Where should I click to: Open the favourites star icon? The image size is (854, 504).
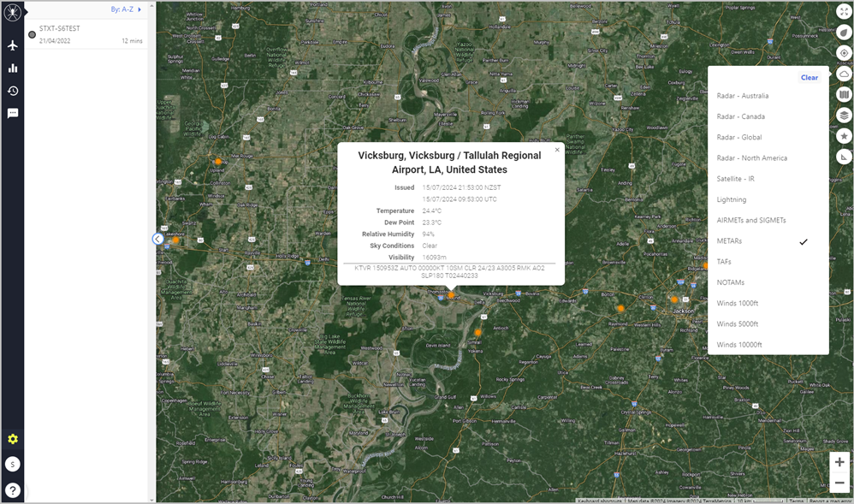point(844,136)
